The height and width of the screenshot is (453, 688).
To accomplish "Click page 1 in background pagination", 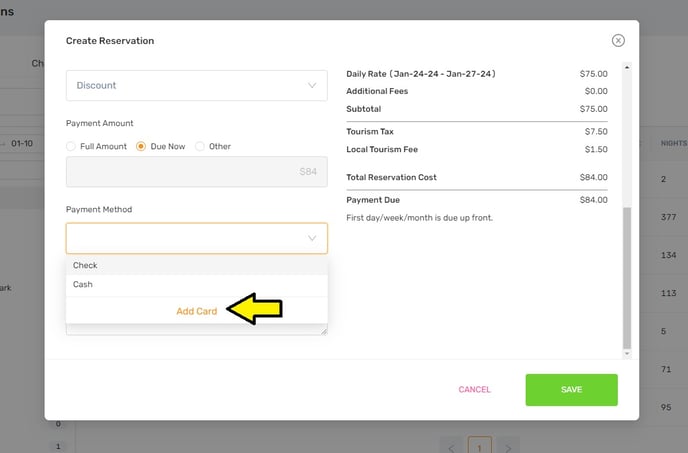I will pyautogui.click(x=479, y=447).
